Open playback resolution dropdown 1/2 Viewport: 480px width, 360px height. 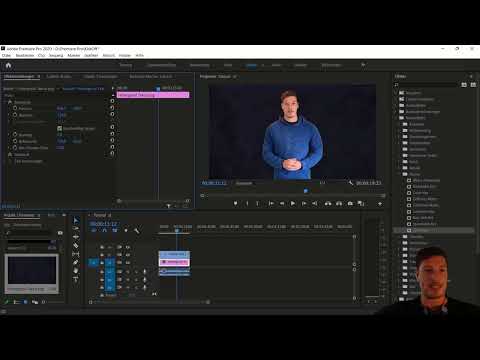coord(322,183)
